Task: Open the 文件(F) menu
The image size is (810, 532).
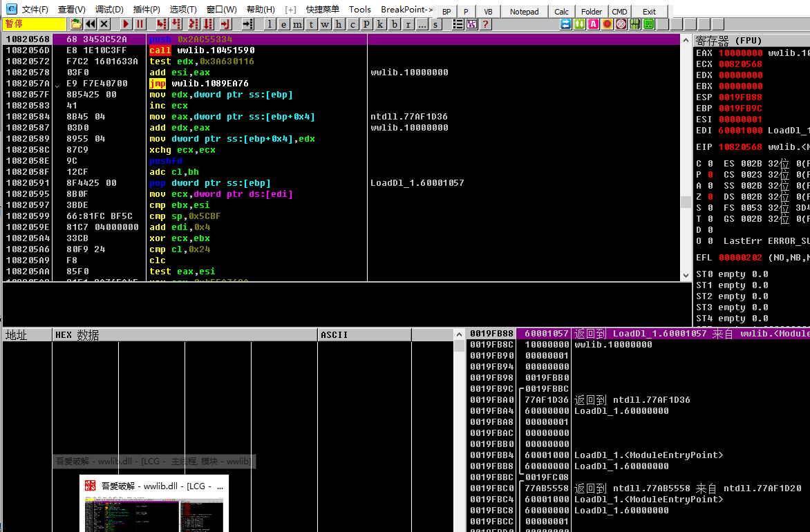Action: coord(35,9)
